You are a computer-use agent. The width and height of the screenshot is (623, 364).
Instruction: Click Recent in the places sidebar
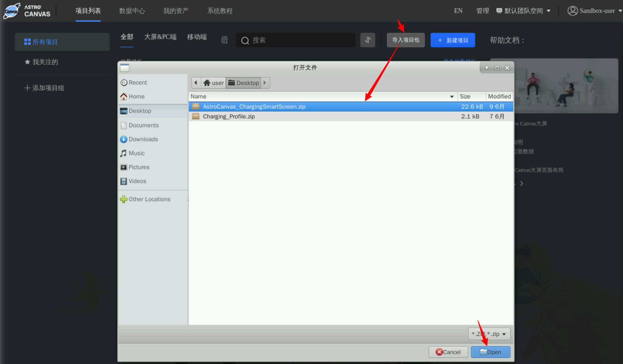coord(137,82)
